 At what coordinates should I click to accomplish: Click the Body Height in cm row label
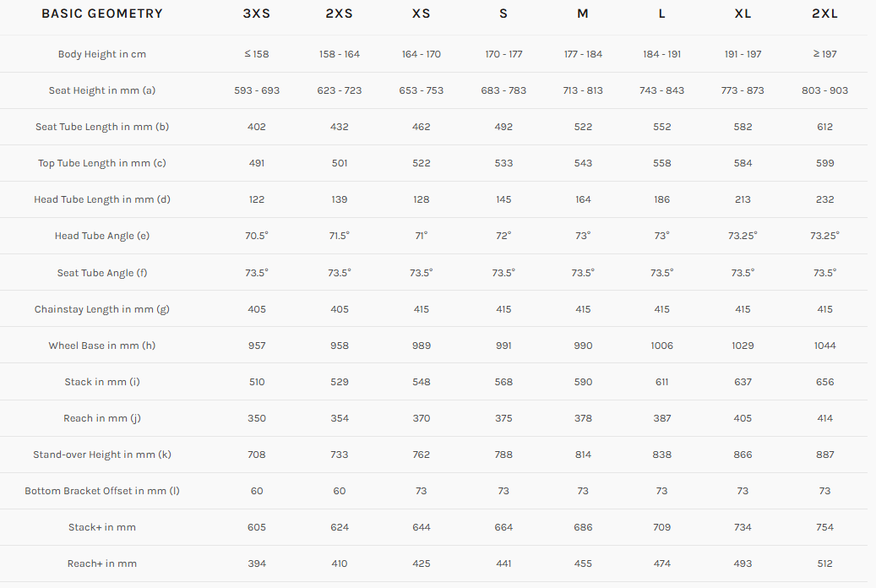coord(102,54)
